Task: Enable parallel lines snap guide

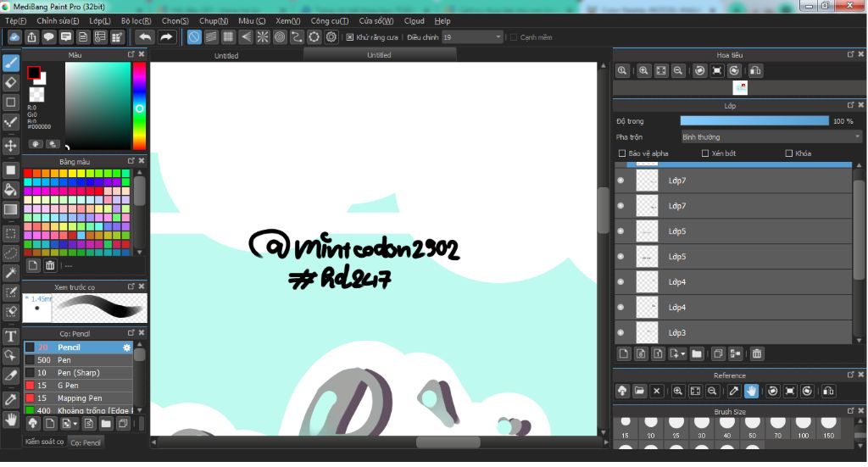Action: [211, 37]
